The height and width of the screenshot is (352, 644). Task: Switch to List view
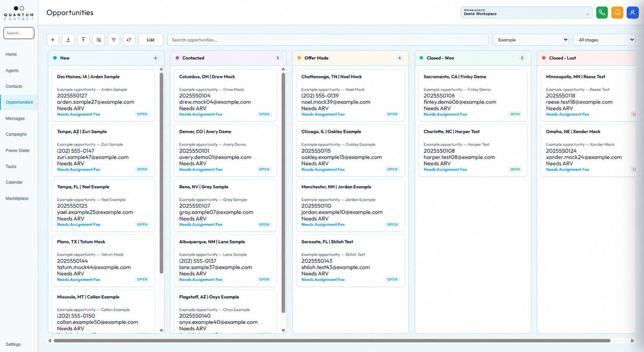[151, 40]
